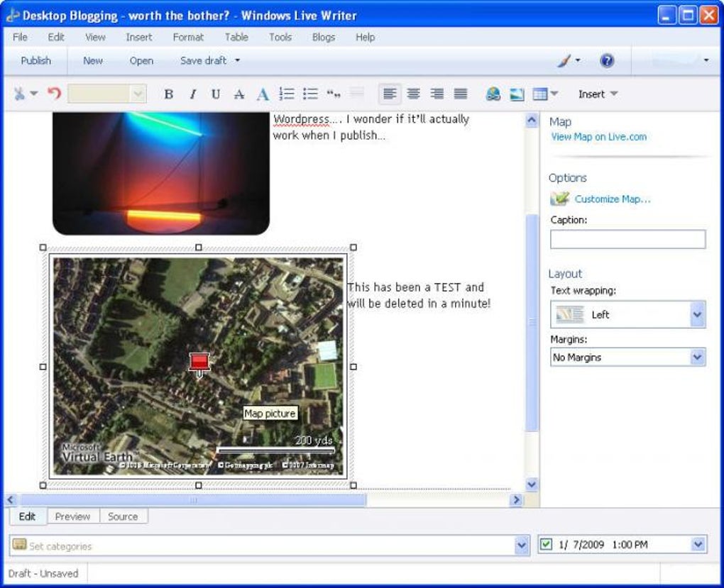Open the Set categories dropdown

(x=522, y=545)
